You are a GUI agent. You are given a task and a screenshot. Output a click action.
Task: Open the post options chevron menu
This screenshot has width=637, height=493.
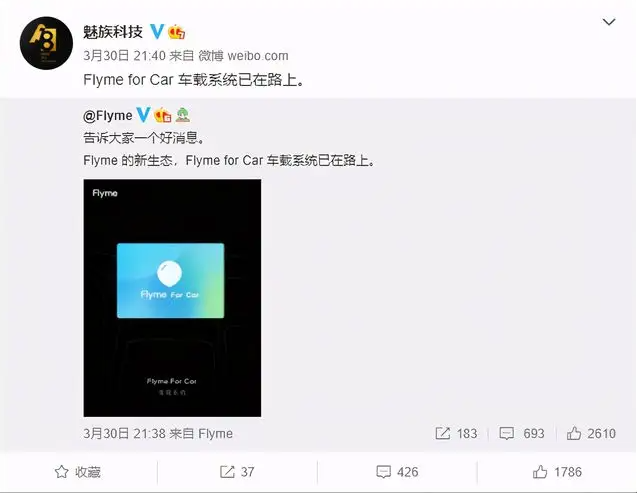click(609, 22)
